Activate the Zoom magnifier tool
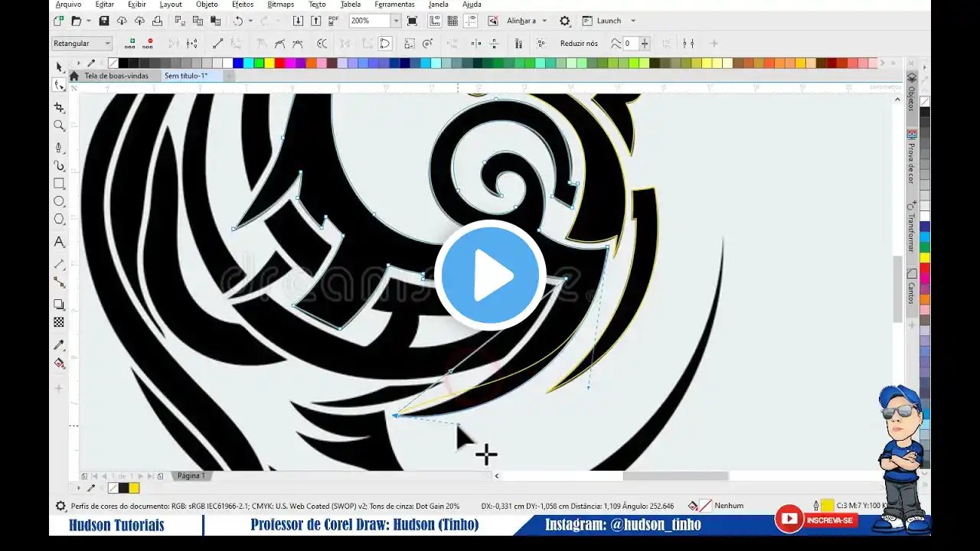980x551 pixels. click(x=59, y=126)
